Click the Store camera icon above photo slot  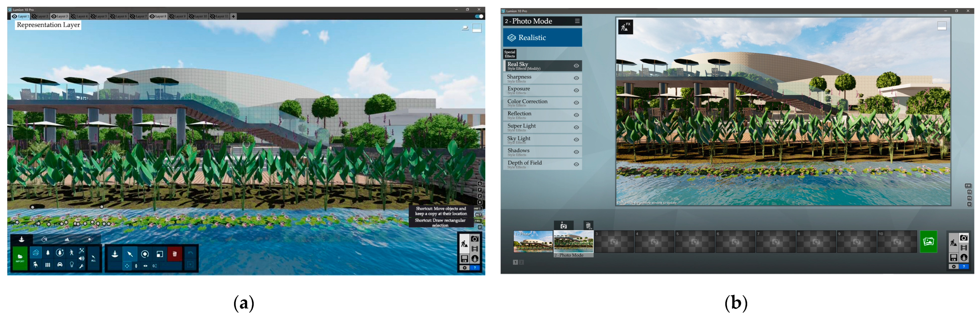563,226
